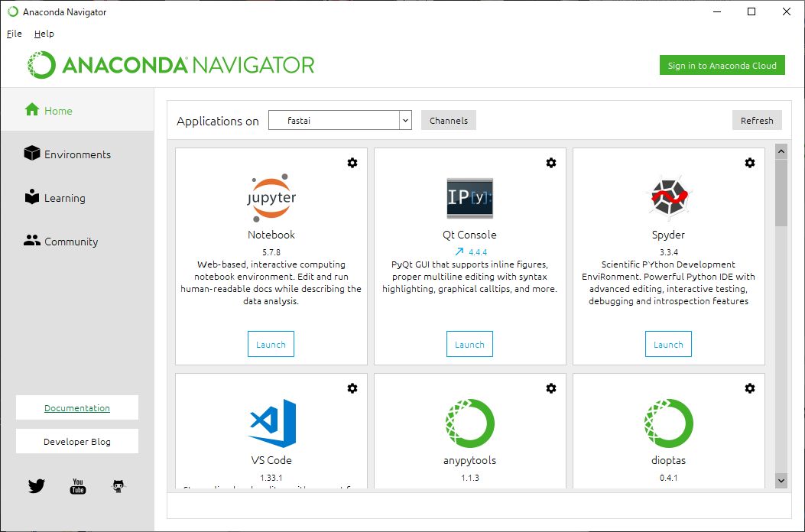Open the File menu
The height and width of the screenshot is (532, 805).
(14, 34)
